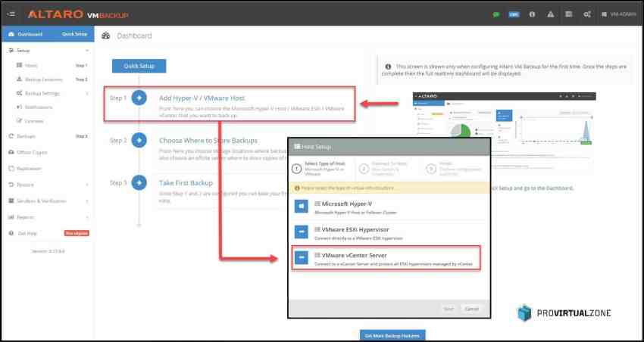Collapse the sidebar using the hamburger icon
644x342 pixels.
pos(11,14)
